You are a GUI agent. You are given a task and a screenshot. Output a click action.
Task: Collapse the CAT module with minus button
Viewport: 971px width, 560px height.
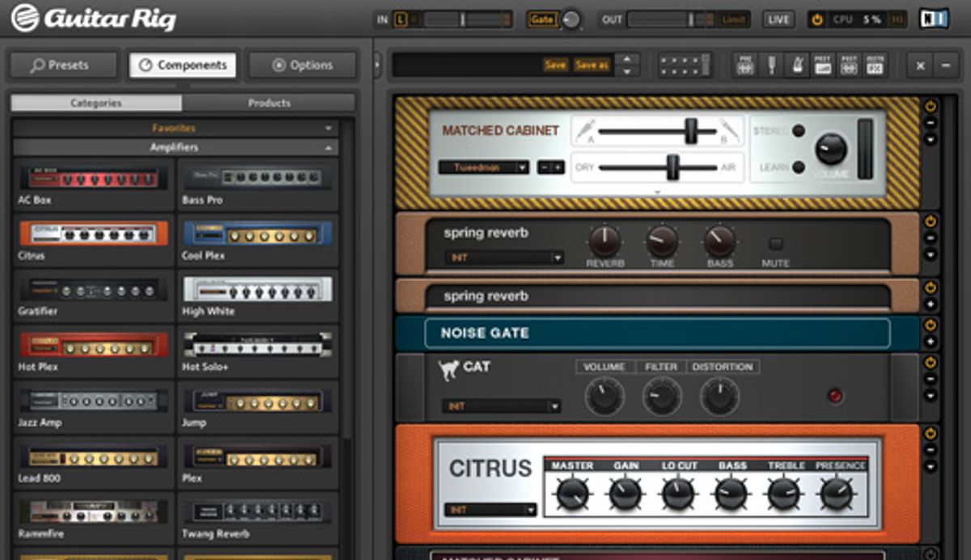coord(930,379)
